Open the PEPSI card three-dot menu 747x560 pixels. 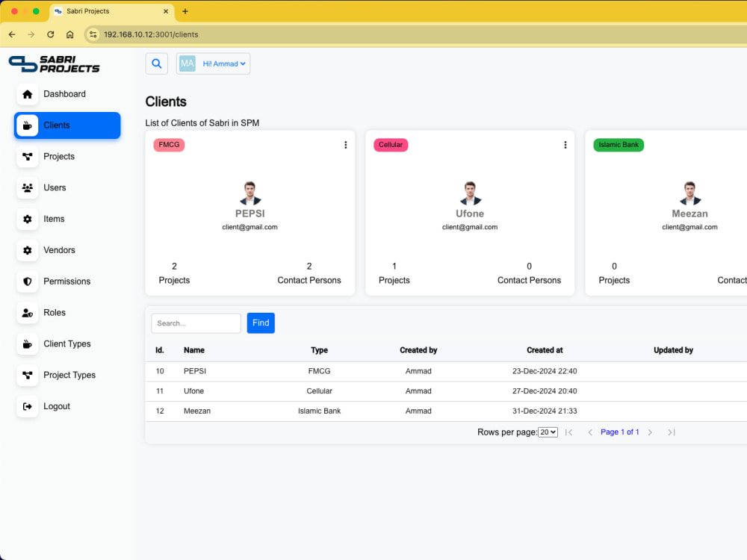pyautogui.click(x=345, y=145)
